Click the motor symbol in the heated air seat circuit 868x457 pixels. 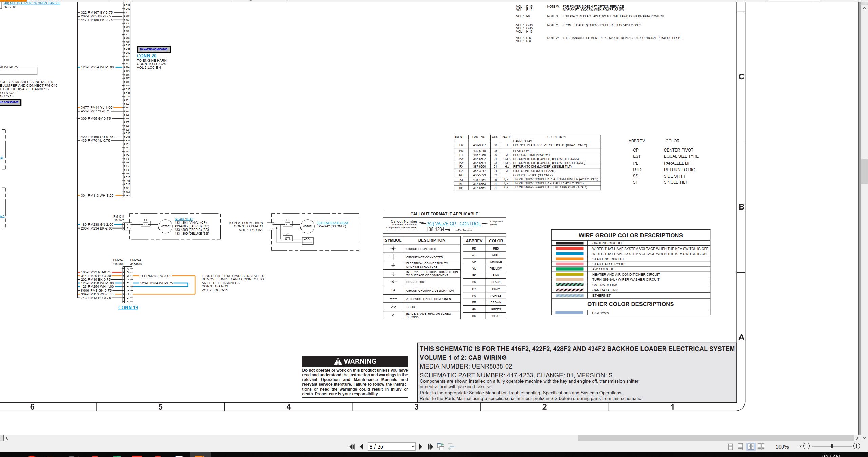pyautogui.click(x=307, y=226)
